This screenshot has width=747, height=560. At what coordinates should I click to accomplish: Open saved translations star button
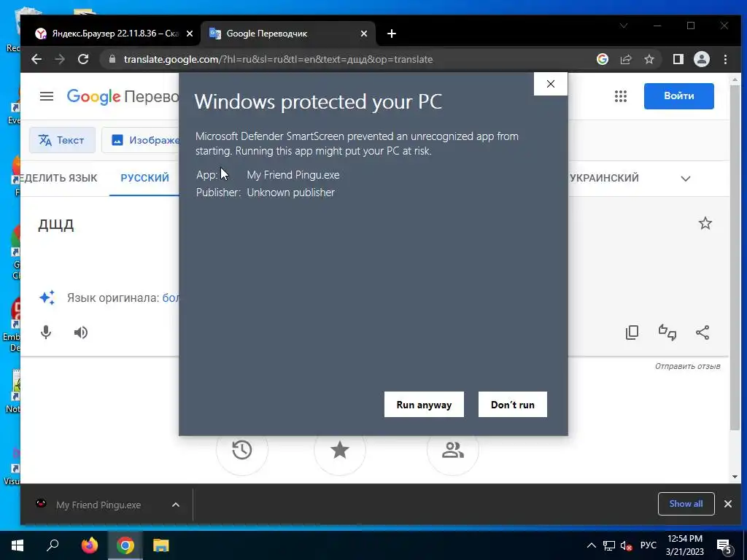coord(340,449)
